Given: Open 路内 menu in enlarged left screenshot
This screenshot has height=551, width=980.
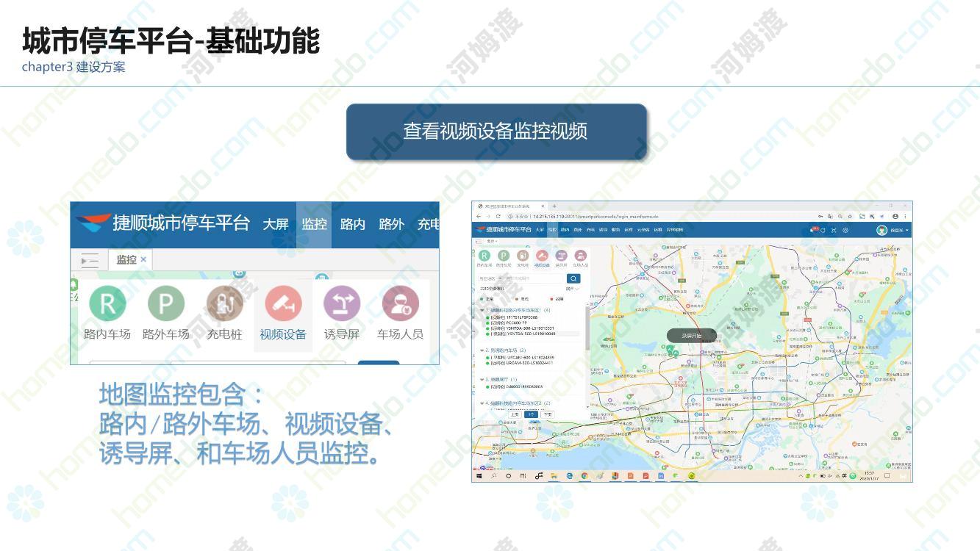Looking at the screenshot, I should tap(352, 224).
